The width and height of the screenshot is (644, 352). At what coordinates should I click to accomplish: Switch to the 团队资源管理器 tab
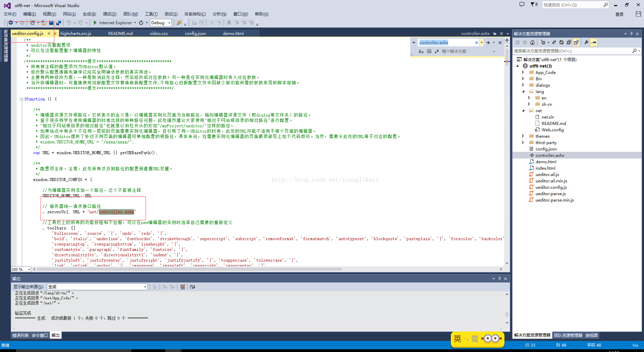click(568, 335)
